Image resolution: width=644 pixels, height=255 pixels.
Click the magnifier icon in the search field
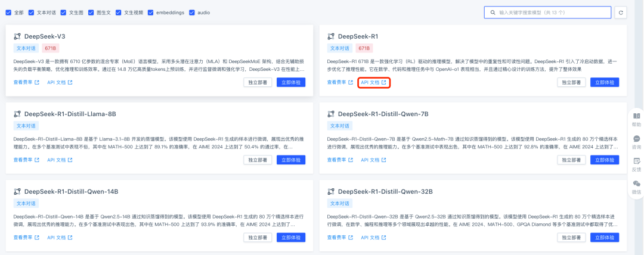tap(492, 13)
